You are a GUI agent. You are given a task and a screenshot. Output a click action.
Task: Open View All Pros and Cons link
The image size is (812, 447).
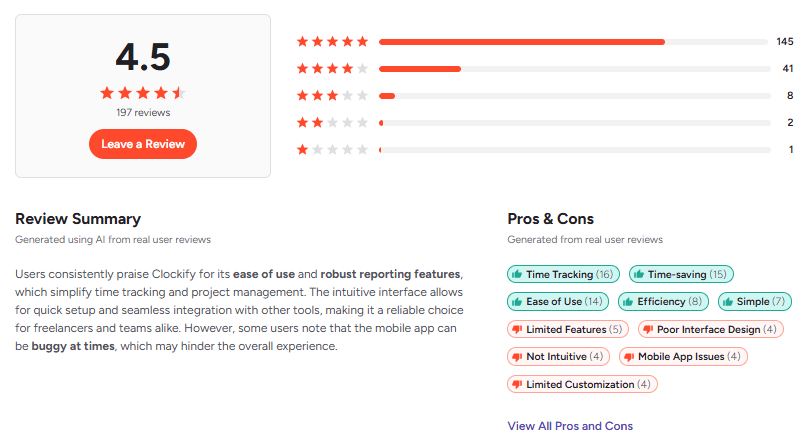tap(570, 426)
